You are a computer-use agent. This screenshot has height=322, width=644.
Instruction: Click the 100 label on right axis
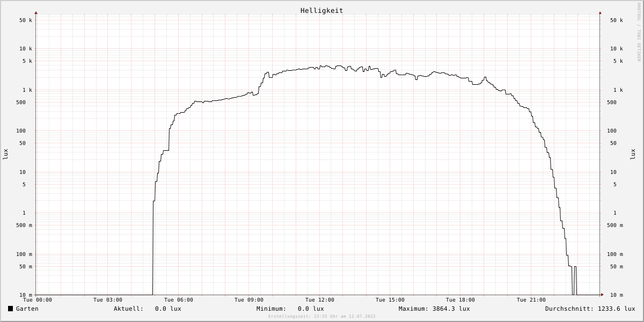(x=612, y=131)
